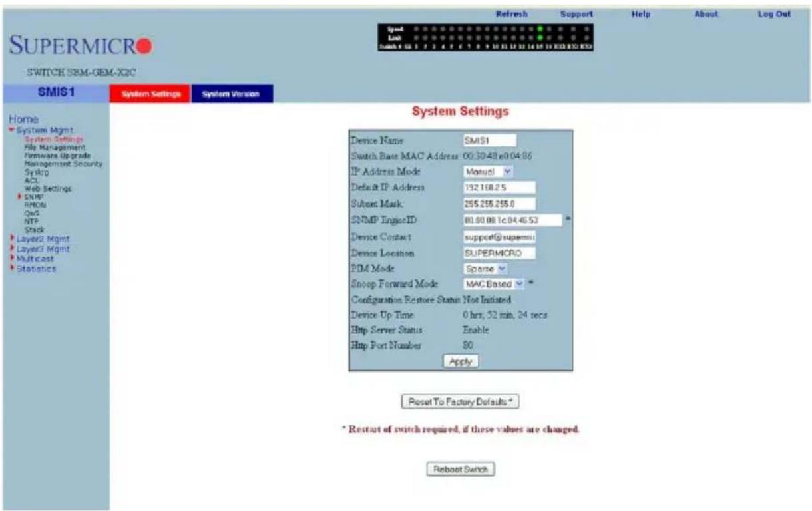812x511 pixels.
Task: Open the Help link
Action: (x=640, y=13)
